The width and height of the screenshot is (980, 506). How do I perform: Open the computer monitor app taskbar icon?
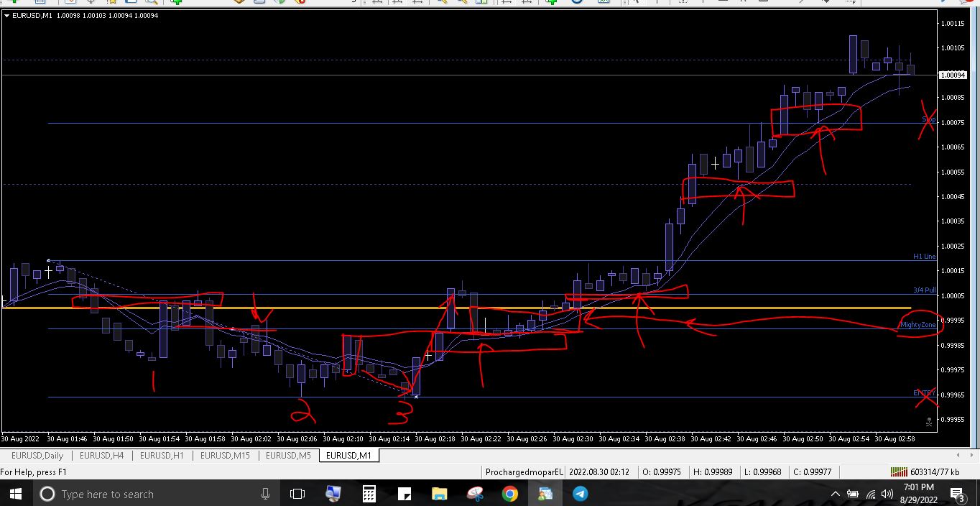(333, 494)
